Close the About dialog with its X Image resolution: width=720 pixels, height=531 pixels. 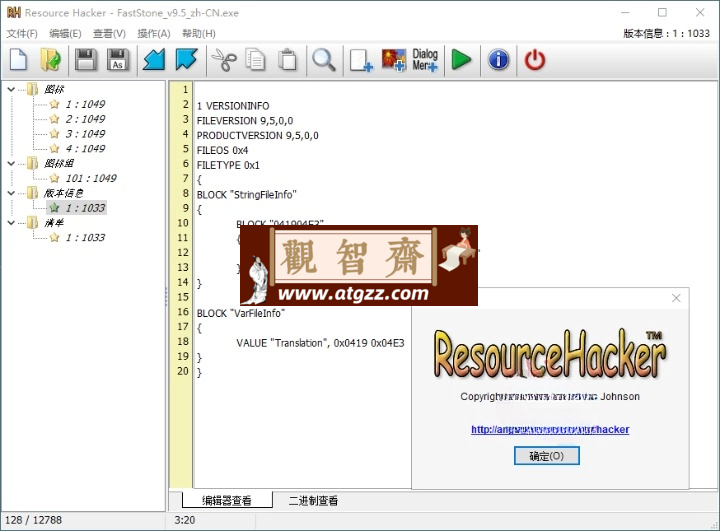tap(676, 298)
